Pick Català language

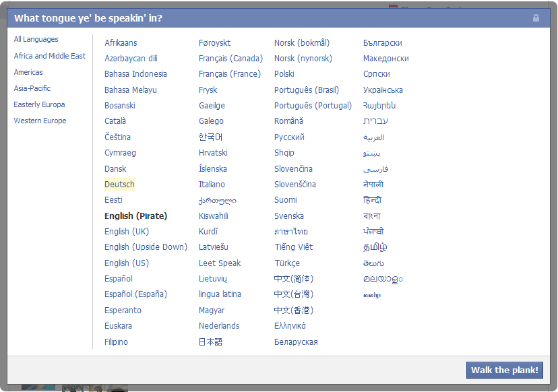coord(115,121)
